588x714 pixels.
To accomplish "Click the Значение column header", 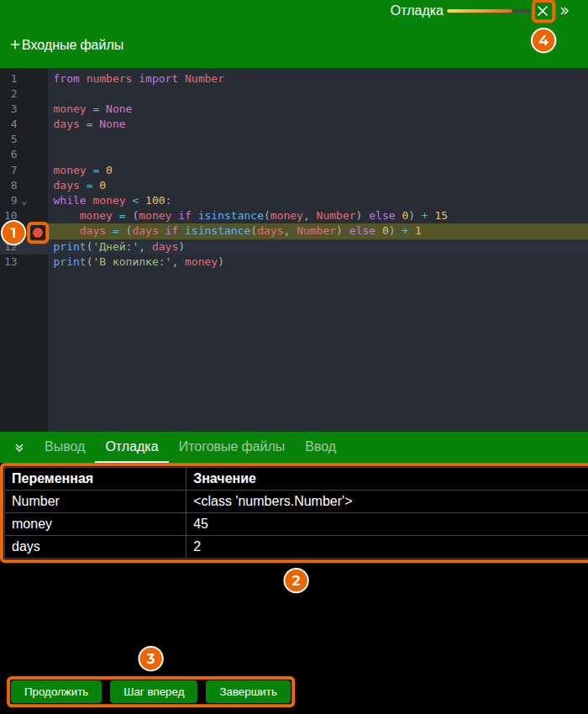I will point(387,479).
